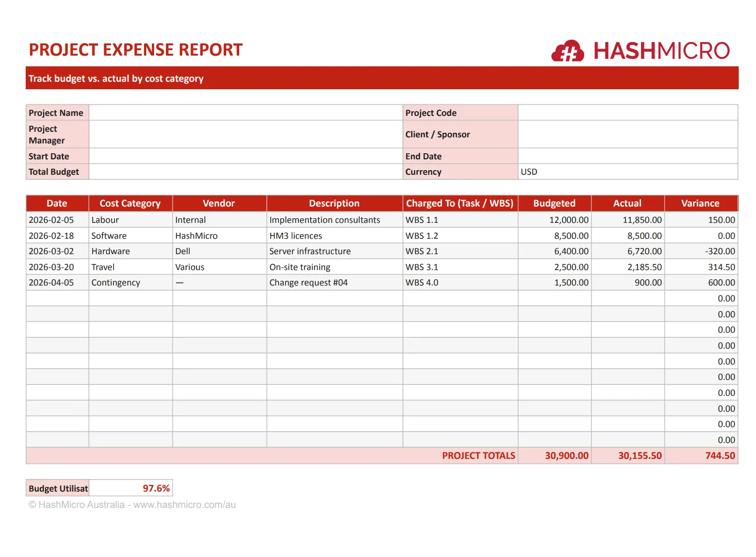Select the WBS 3.1 task cell
The height and width of the screenshot is (557, 756).
[422, 267]
